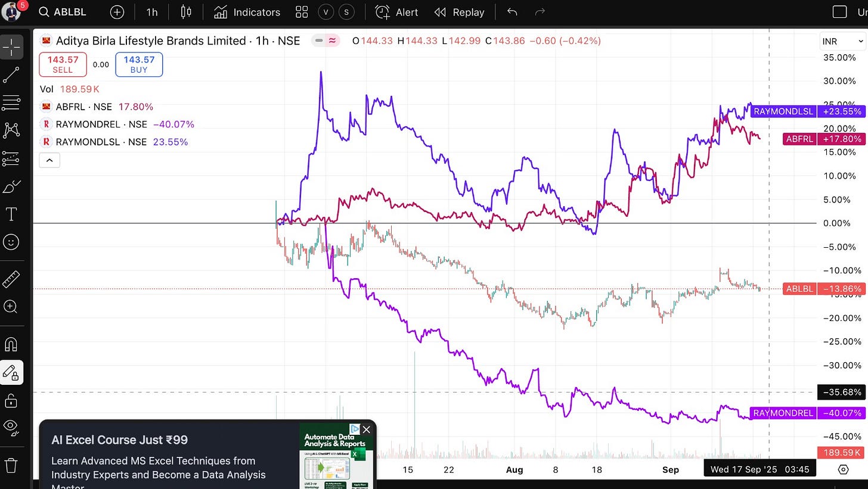This screenshot has width=868, height=489.
Task: Open the Fibonacci retracement tools
Action: 11,102
